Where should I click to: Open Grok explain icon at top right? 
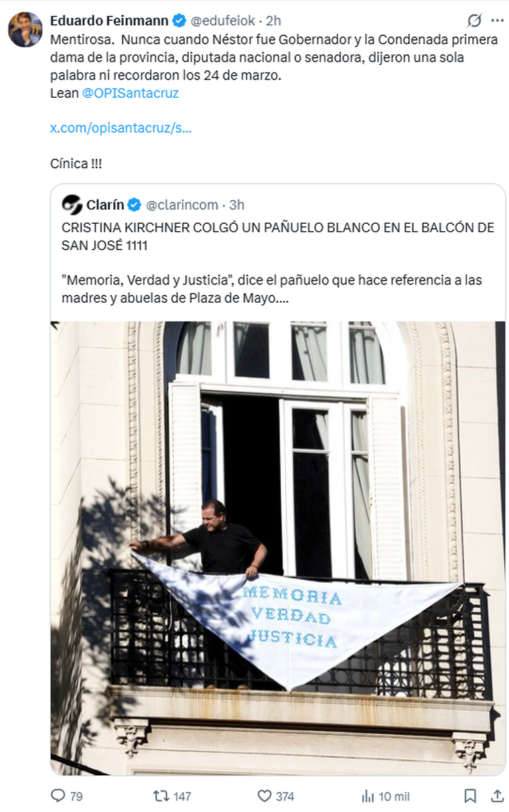point(474,21)
